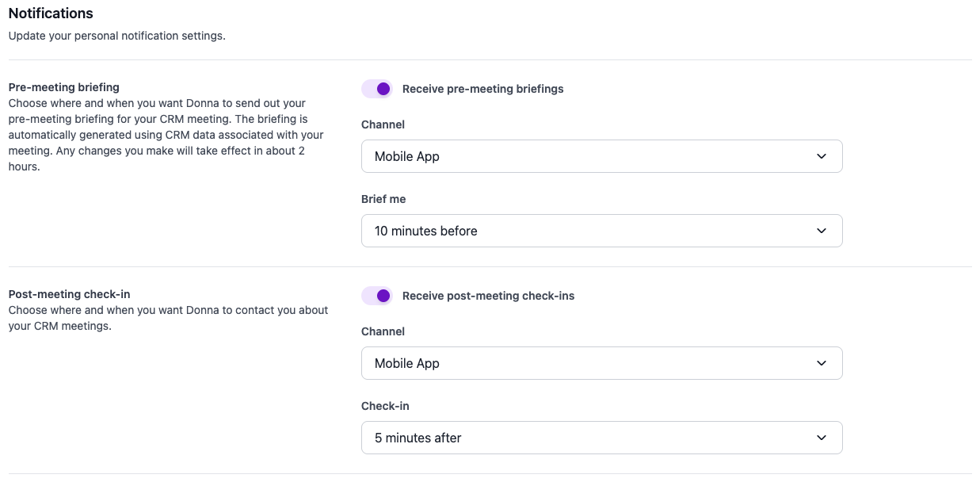The image size is (980, 486).
Task: Click the chevron arrow in the pre-meeting Channel dropdown
Action: click(821, 156)
